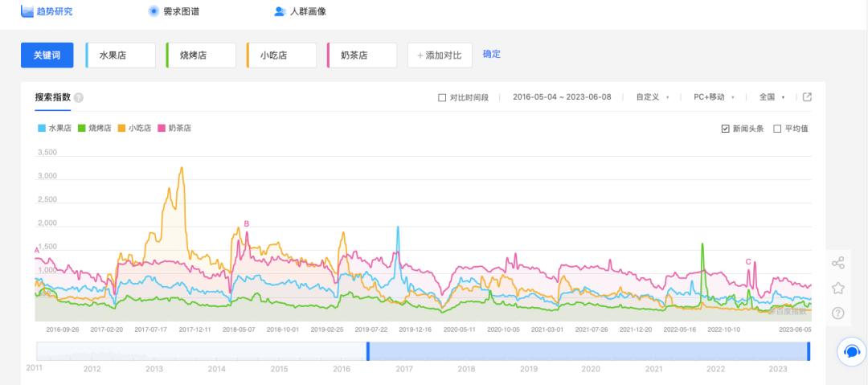
Task: Enable the 对比时间段 checkbox
Action: pos(442,97)
